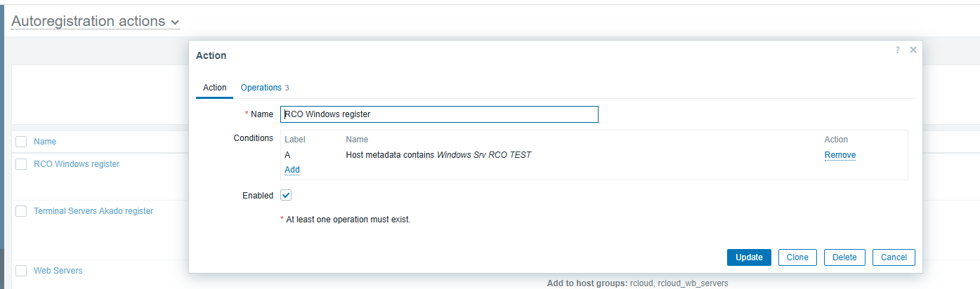Open the help question mark icon
The height and width of the screenshot is (289, 980).
(x=897, y=50)
